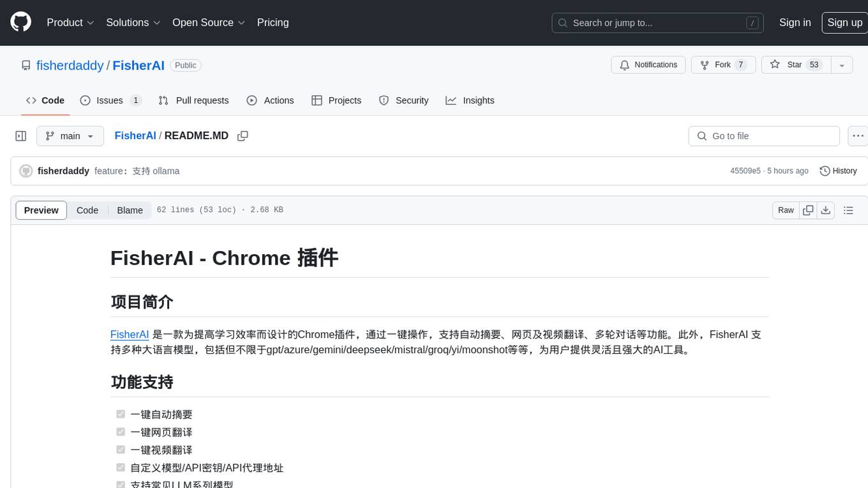Viewport: 868px width, 488px height.
Task: Click the 项目简介 heading
Action: click(x=142, y=301)
